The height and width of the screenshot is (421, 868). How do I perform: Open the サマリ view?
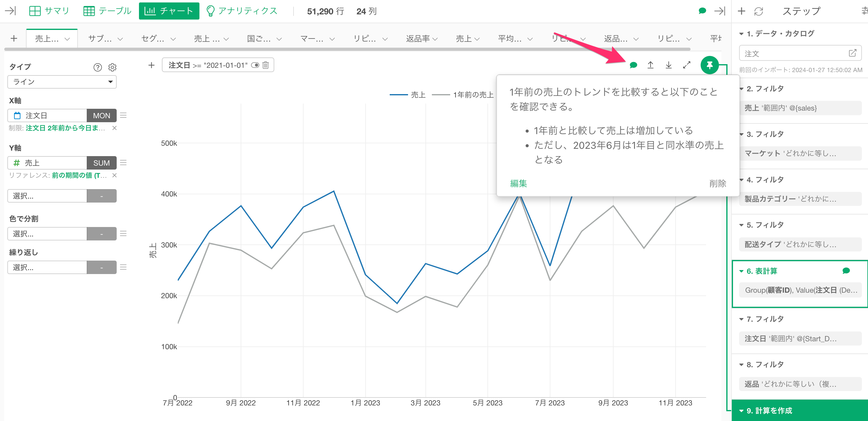[x=49, y=11]
